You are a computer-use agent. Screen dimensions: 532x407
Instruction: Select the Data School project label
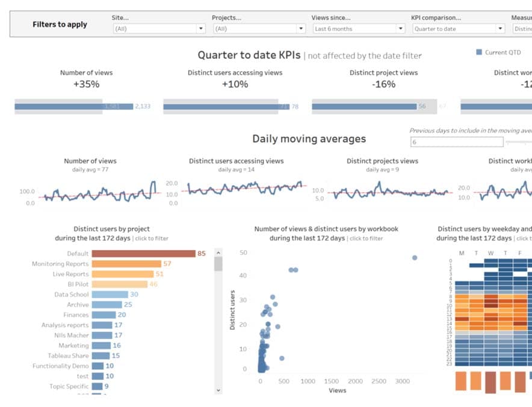(x=71, y=294)
